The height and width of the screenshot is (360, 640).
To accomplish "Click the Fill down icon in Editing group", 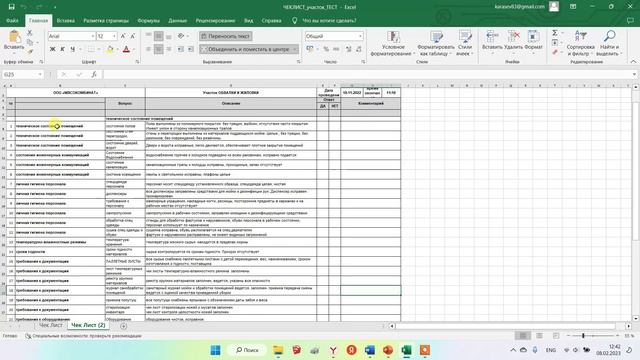I will coord(555,42).
